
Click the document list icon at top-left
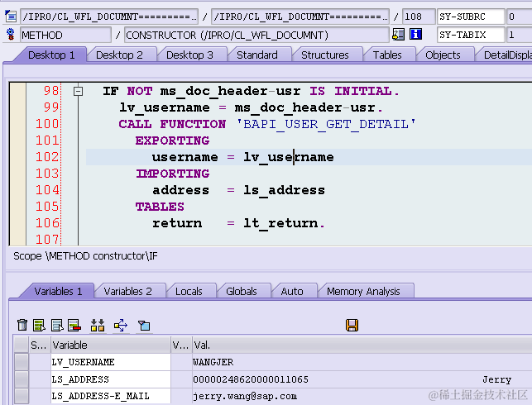coord(11,16)
